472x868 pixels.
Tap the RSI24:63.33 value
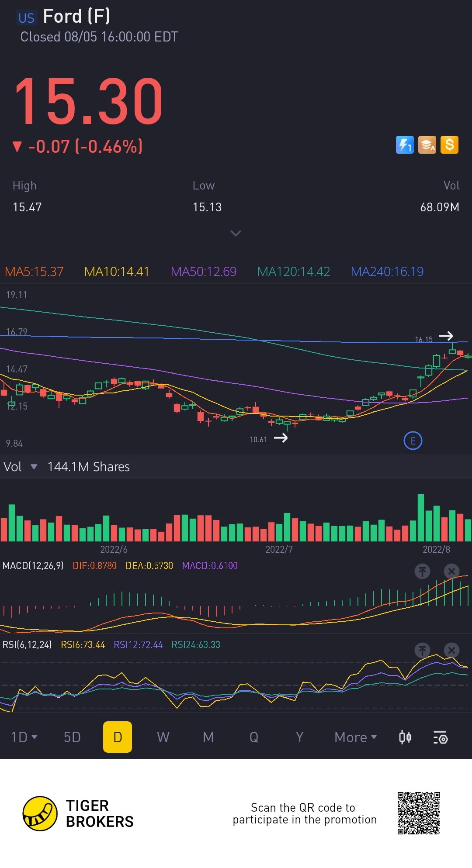pos(196,645)
